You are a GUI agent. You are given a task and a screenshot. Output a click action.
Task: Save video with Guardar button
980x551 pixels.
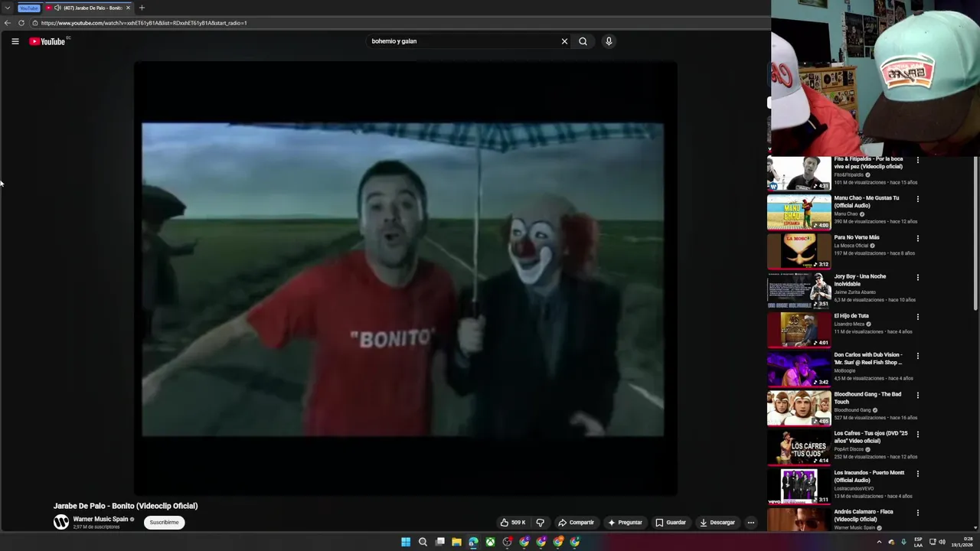tap(671, 523)
